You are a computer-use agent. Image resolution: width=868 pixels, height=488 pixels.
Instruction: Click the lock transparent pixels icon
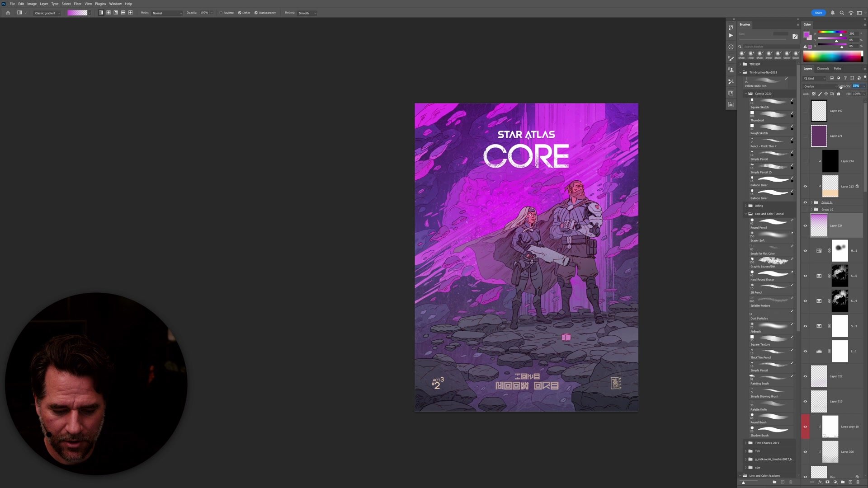(814, 94)
